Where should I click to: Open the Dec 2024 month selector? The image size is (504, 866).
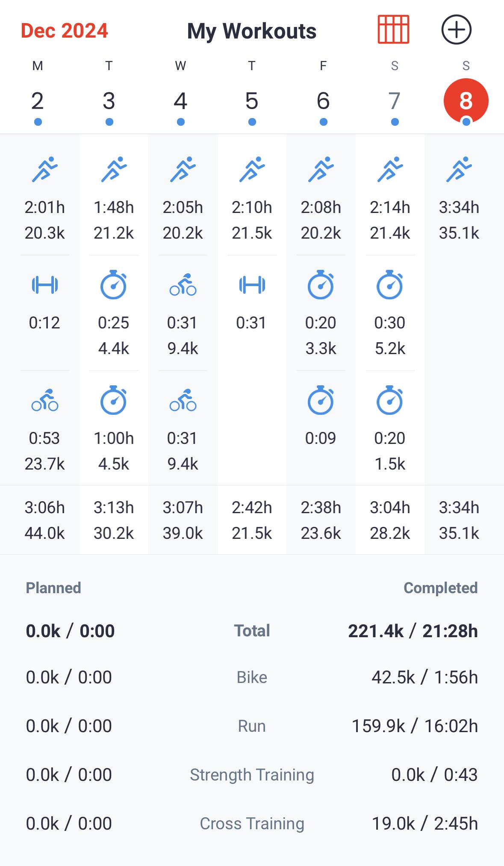pyautogui.click(x=65, y=31)
